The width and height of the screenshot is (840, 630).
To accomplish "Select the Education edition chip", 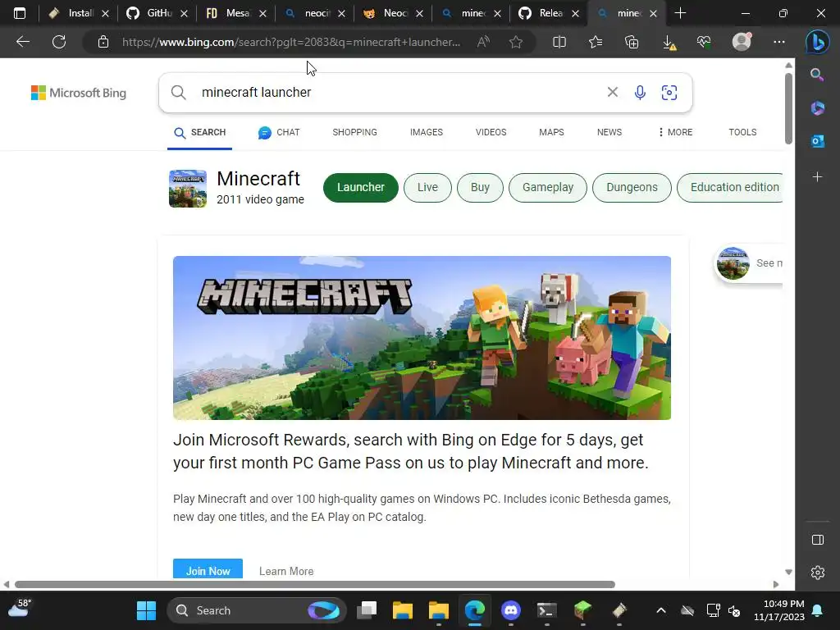I will coord(729,188).
